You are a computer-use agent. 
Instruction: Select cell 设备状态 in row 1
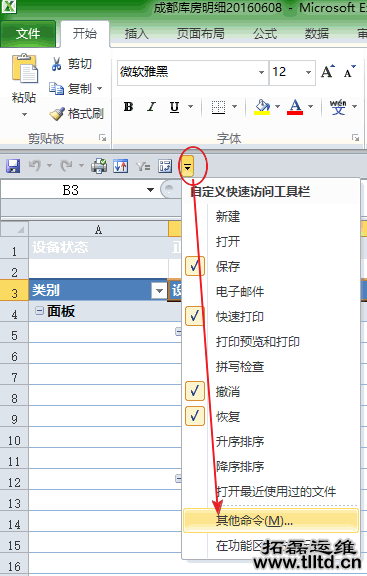coord(98,247)
